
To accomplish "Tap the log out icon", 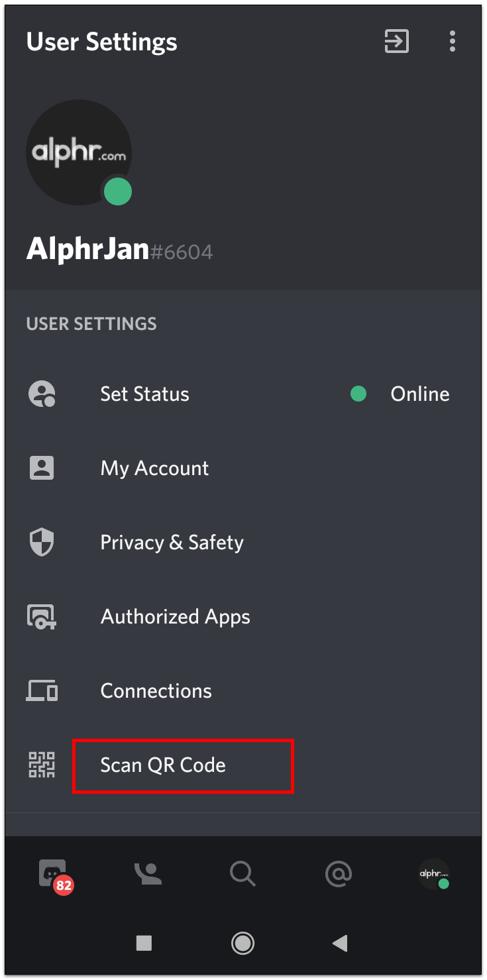I will click(x=396, y=42).
